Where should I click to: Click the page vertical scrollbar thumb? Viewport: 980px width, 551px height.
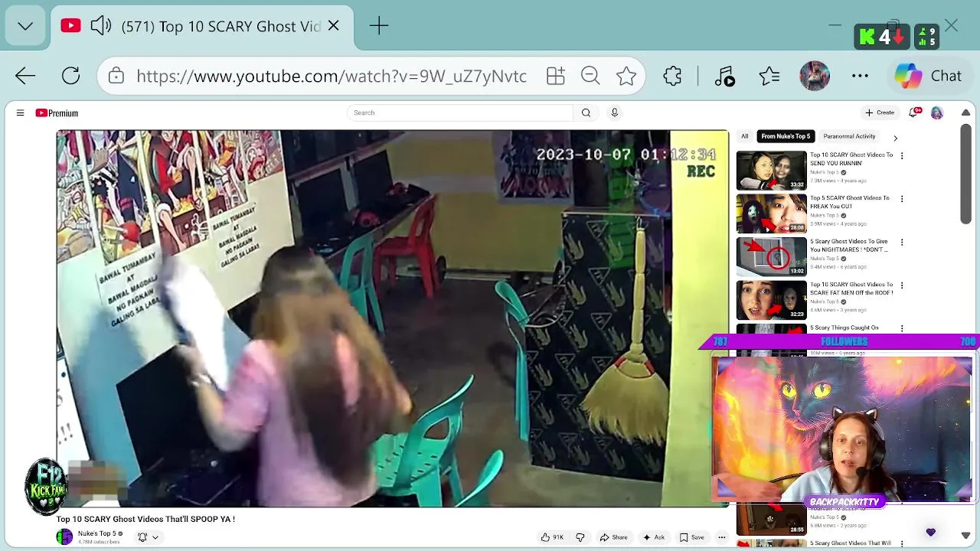(966, 174)
